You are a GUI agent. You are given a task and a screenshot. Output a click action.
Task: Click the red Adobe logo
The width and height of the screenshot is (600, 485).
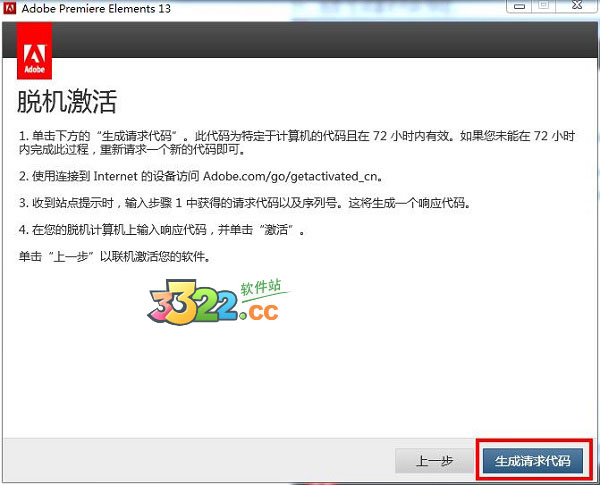coord(34,51)
